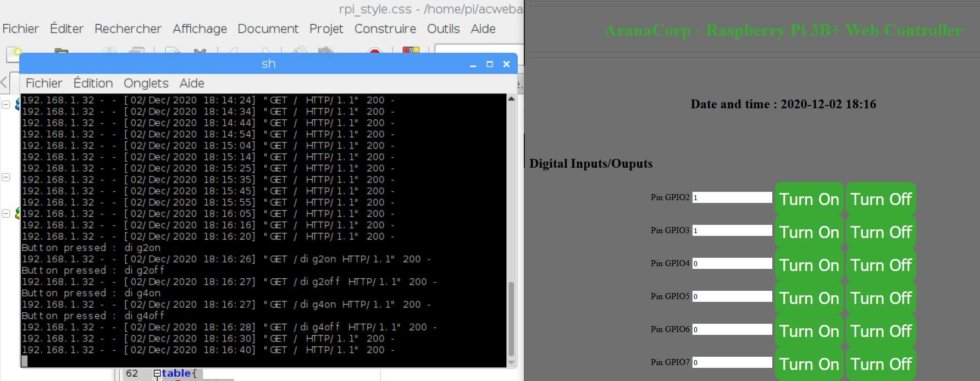This screenshot has width=980, height=381.
Task: Click the Pin GPIO3 value field
Action: pyautogui.click(x=732, y=230)
